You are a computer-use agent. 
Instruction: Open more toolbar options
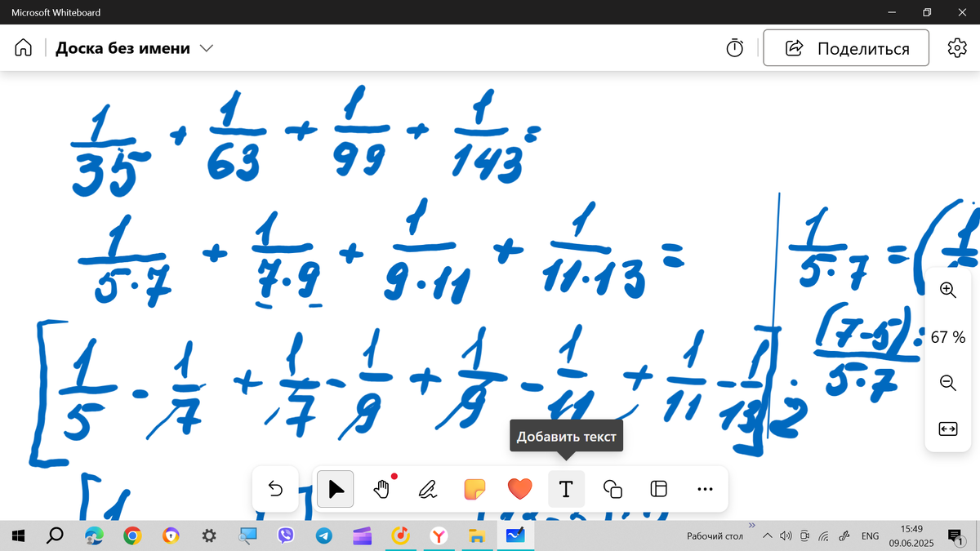pos(706,489)
